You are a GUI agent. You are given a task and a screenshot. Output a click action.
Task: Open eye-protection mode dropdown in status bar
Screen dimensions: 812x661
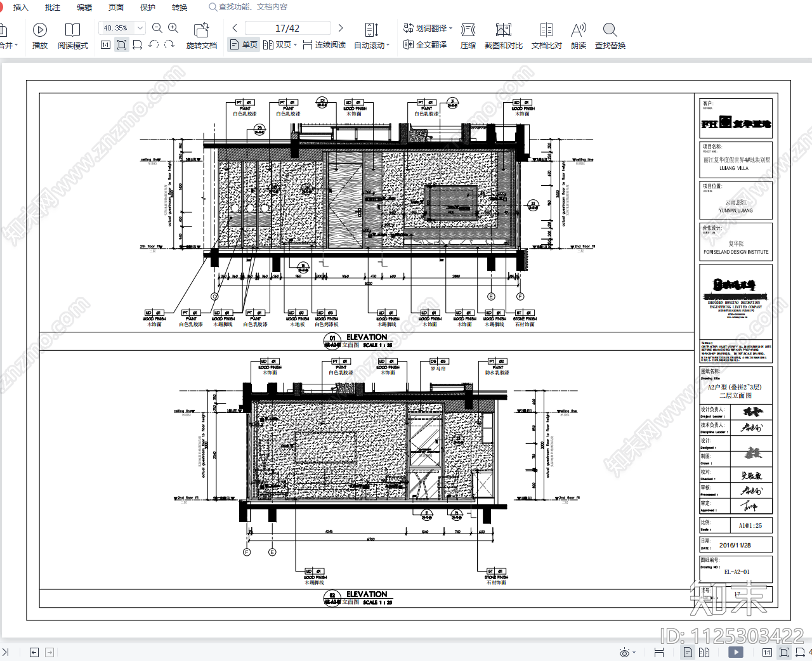627,652
